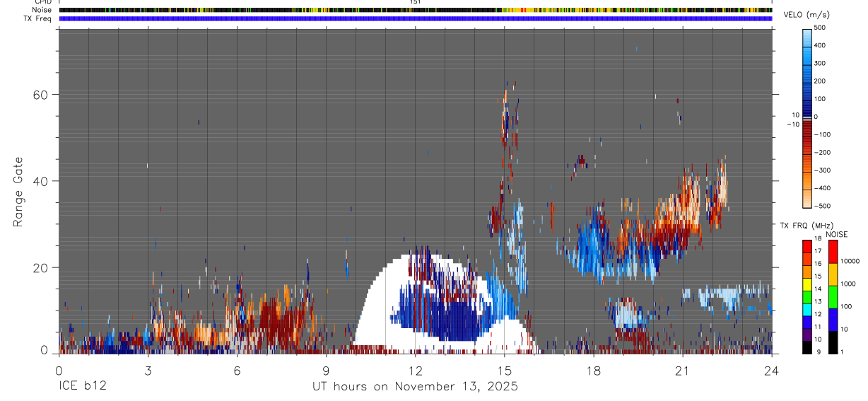This screenshot has width=868, height=401.
Task: Click the '24' UT hour tick label
Action: point(772,370)
